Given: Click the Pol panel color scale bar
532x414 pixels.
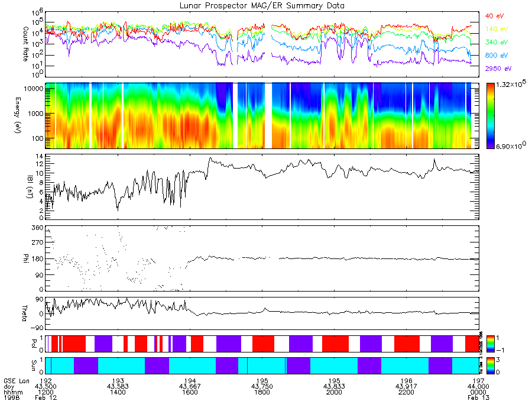Looking at the screenshot, I should [490, 344].
